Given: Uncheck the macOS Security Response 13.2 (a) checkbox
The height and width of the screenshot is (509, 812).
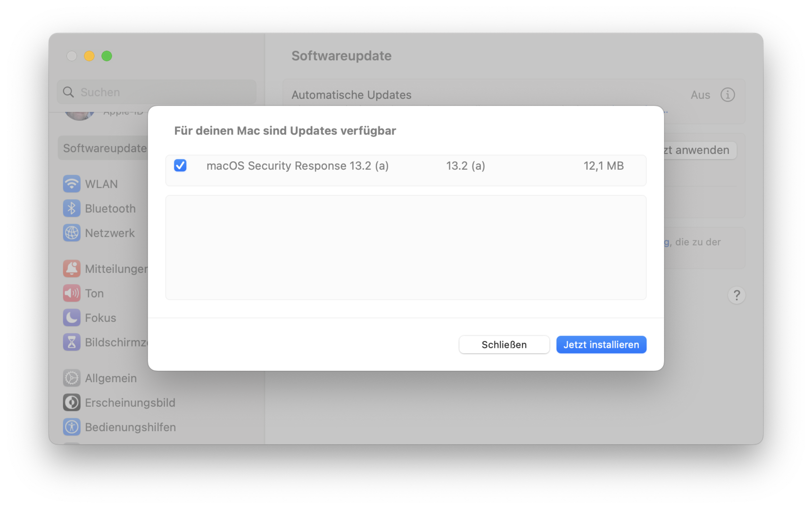Looking at the screenshot, I should click(x=180, y=165).
